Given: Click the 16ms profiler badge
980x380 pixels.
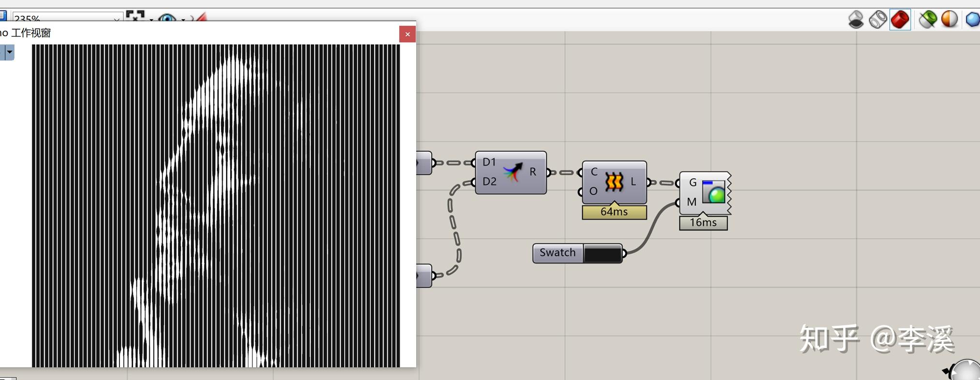Looking at the screenshot, I should [x=703, y=223].
